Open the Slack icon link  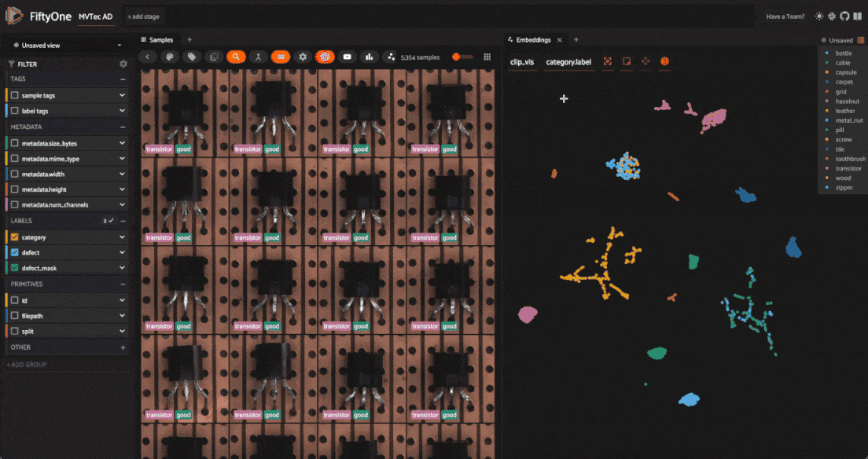[x=832, y=16]
